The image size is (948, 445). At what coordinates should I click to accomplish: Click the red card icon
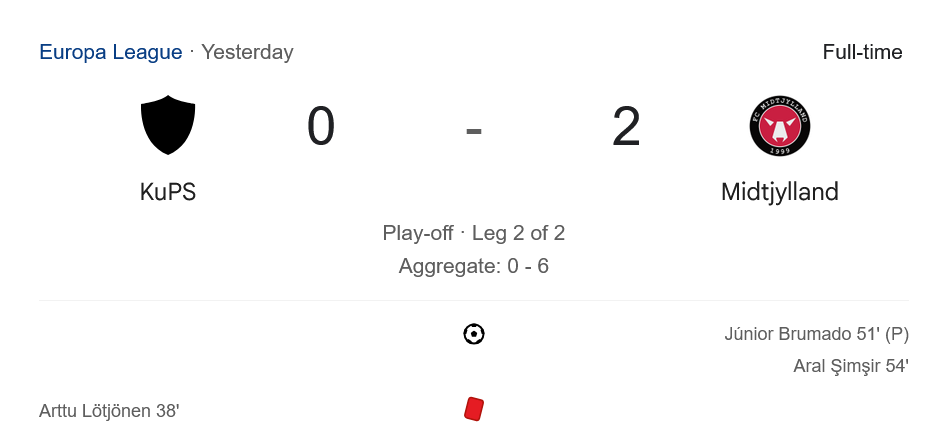pos(474,409)
